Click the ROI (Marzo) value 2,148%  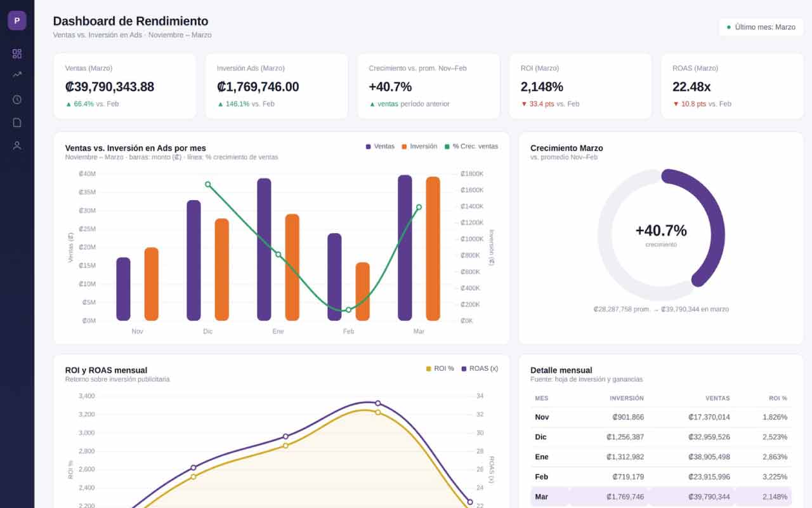pyautogui.click(x=542, y=87)
